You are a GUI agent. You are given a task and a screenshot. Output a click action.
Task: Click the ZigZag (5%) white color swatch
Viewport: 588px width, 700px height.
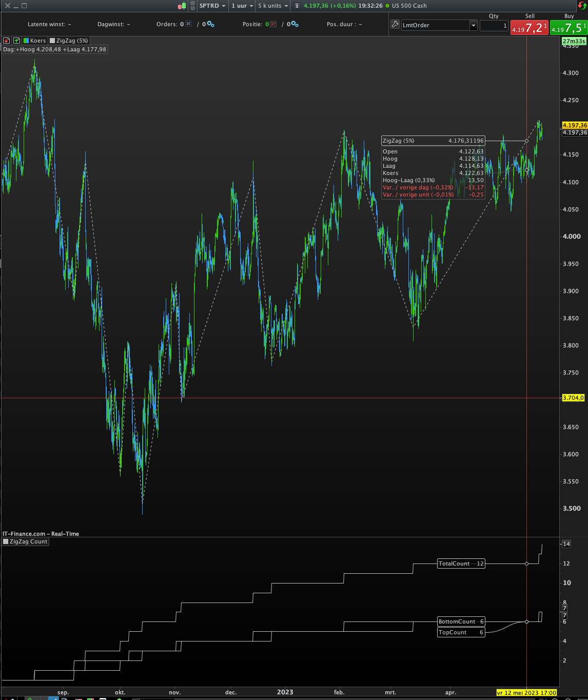[x=52, y=41]
